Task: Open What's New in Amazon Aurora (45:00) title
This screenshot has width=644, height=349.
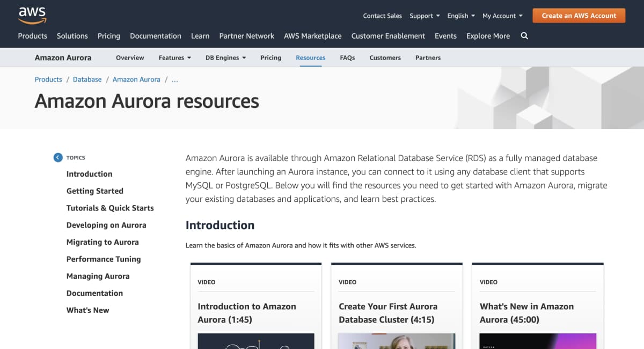Action: (x=526, y=313)
